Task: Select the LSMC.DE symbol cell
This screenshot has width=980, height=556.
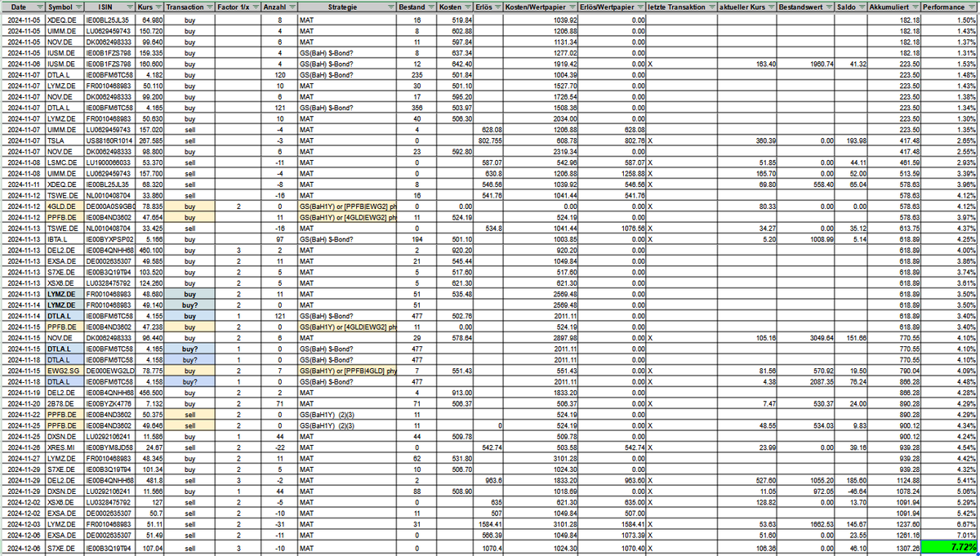Action: pyautogui.click(x=64, y=162)
